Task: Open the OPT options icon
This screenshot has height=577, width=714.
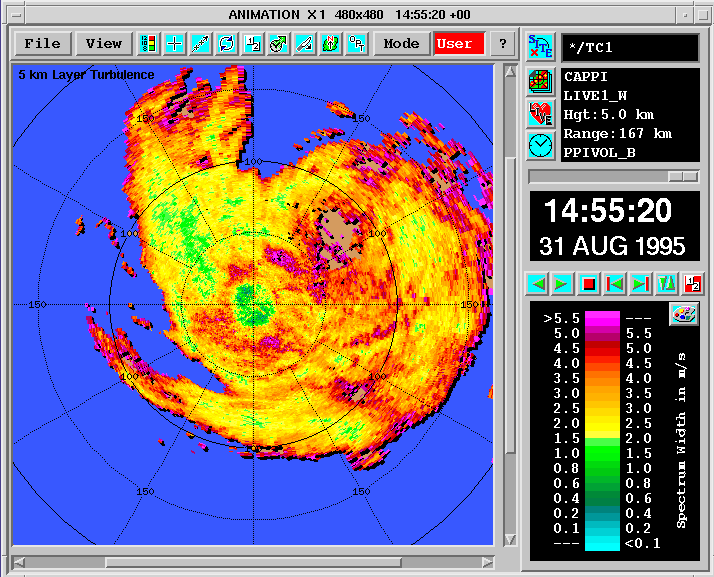Action: (357, 44)
